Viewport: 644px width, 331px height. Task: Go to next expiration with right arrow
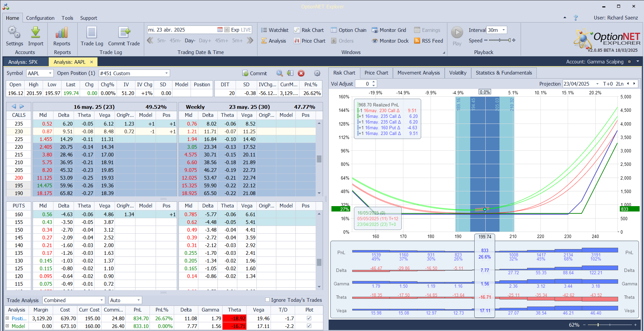point(22,106)
